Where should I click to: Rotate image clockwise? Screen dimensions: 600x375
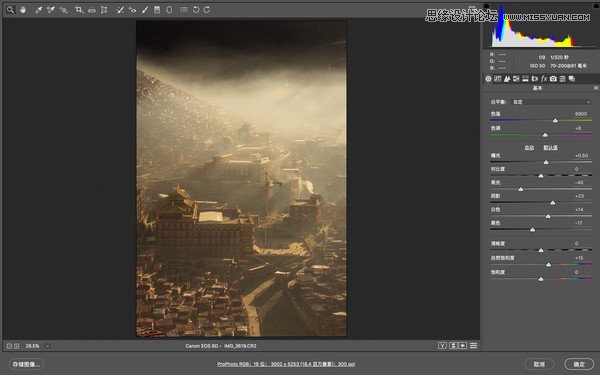(x=207, y=10)
